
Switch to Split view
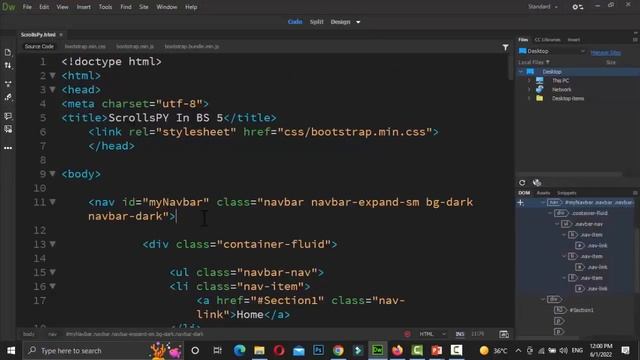316,22
